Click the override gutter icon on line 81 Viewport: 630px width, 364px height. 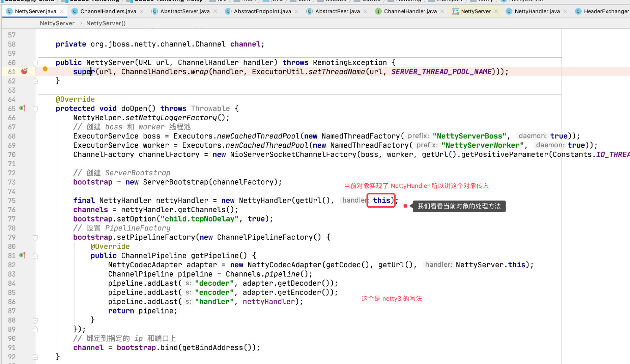click(22, 255)
